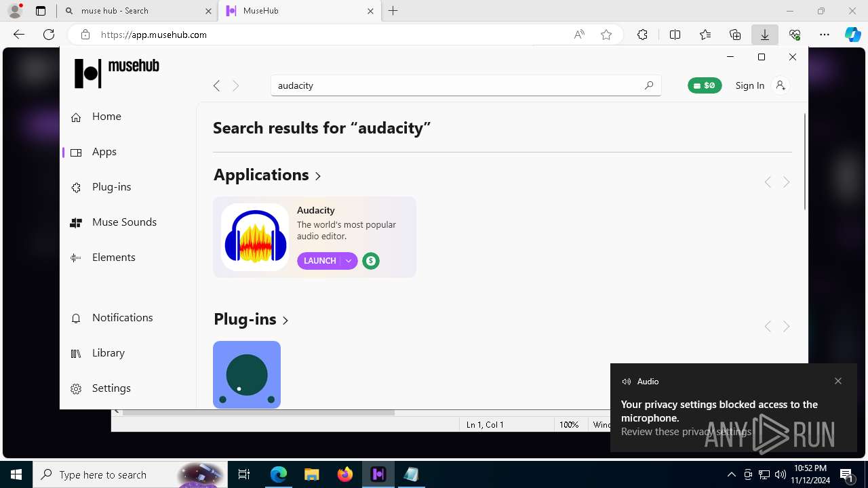This screenshot has height=488, width=868.
Task: Click the horizontal scrollbar in Notepad window
Action: click(258, 412)
